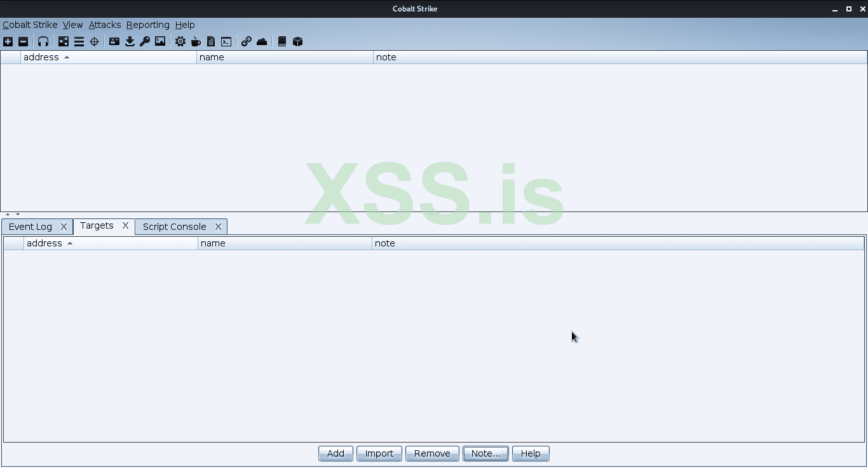Open help with the book icon
This screenshot has height=468, width=868.
click(282, 42)
